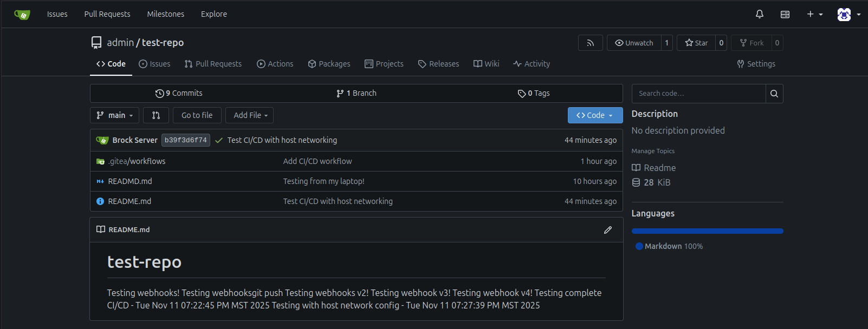Open the plus create-new menu
Viewport: 868px width, 329px height.
click(x=814, y=14)
